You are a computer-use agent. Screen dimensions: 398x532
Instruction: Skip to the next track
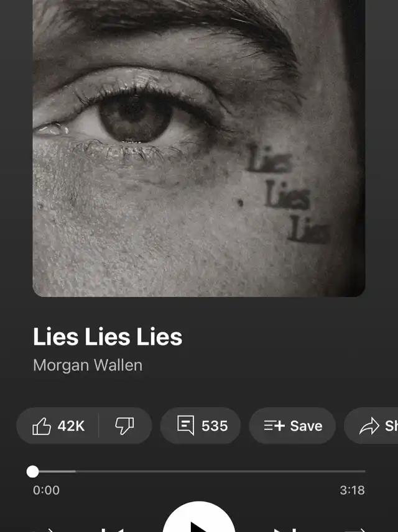pos(285,530)
